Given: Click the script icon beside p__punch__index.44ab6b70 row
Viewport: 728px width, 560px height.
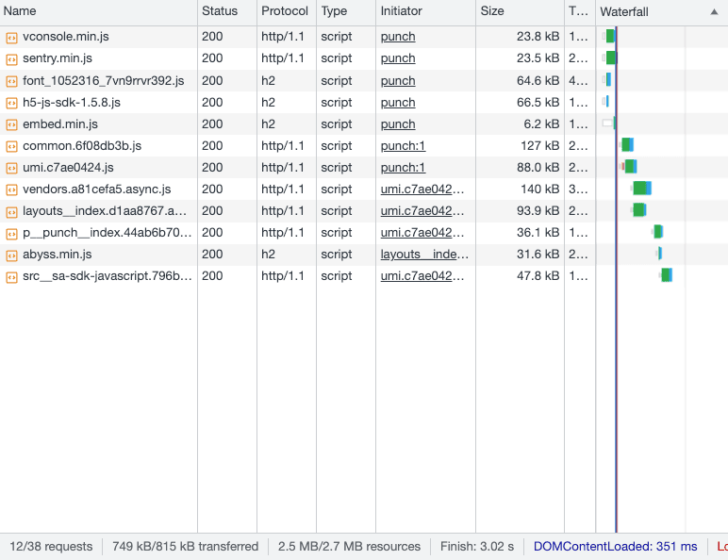Looking at the screenshot, I should (x=11, y=234).
